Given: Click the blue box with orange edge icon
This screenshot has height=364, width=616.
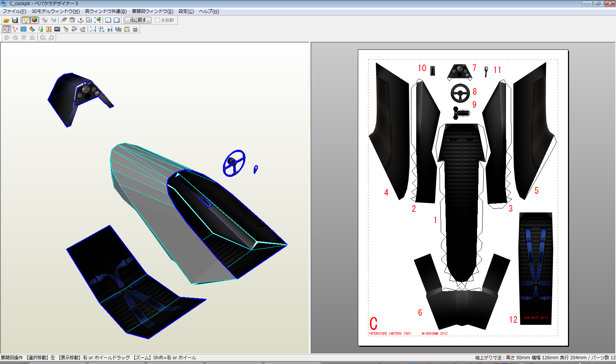Looking at the screenshot, I should tap(54, 20).
